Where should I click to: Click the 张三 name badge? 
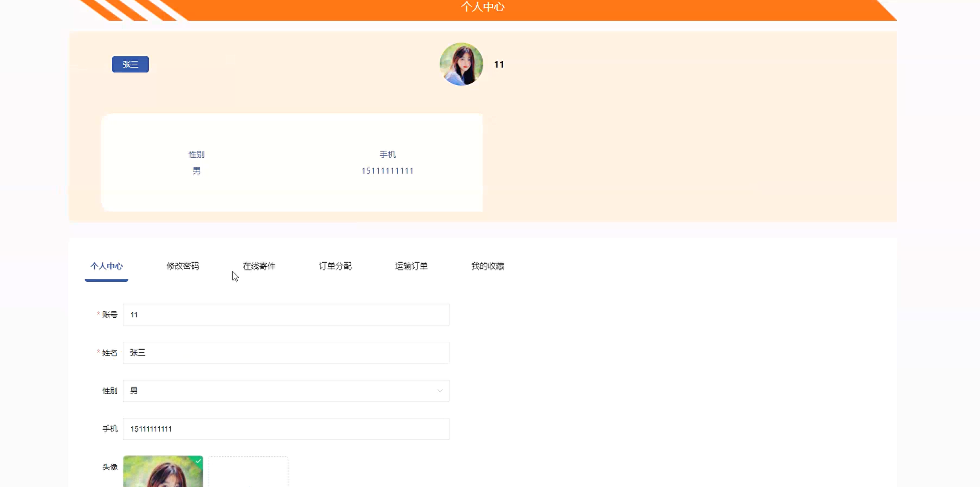click(x=130, y=64)
